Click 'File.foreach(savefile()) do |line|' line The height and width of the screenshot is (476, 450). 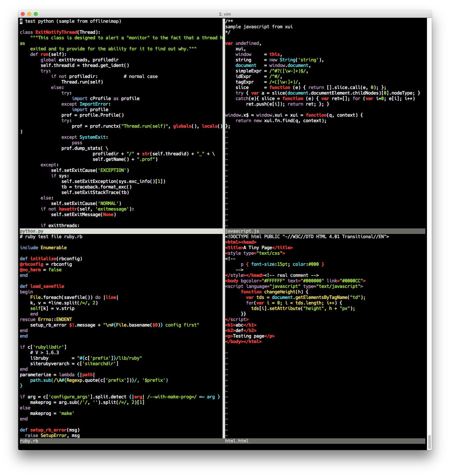coord(74,297)
